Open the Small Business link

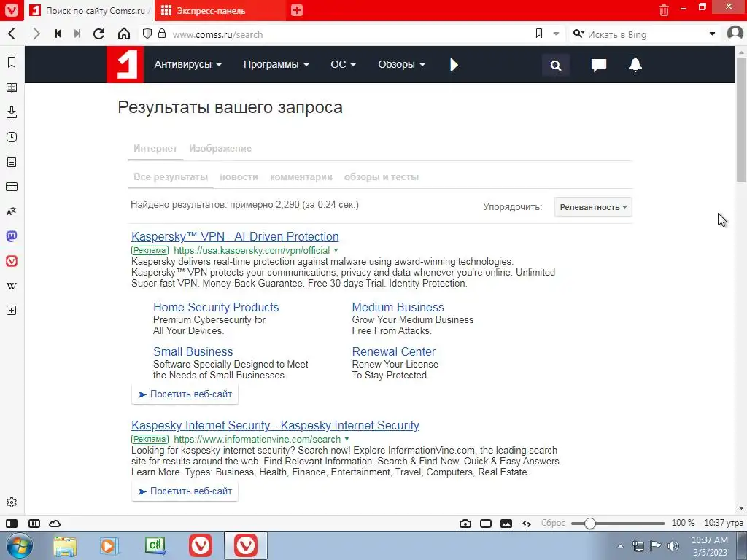point(193,351)
